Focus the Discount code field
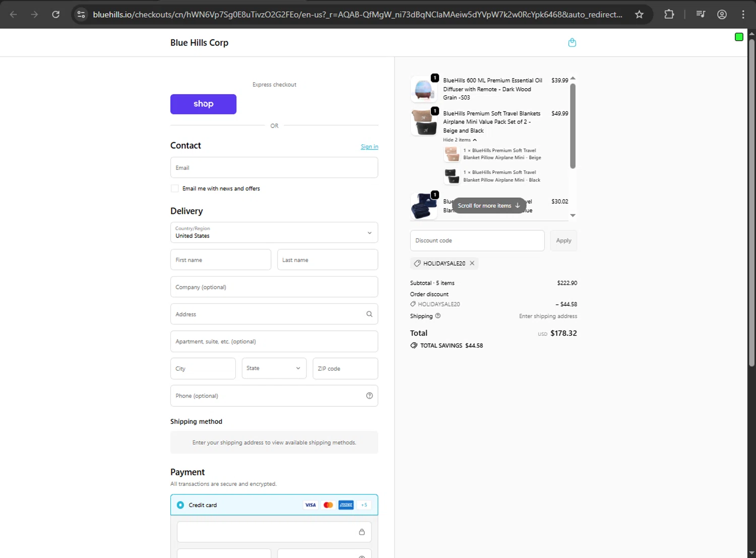Viewport: 756px width, 558px height. tap(477, 241)
